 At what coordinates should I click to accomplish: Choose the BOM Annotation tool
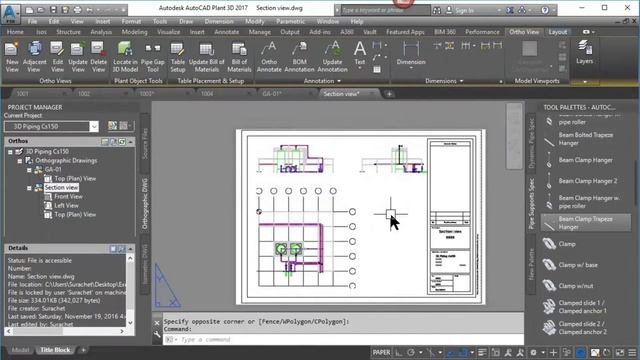point(299,57)
